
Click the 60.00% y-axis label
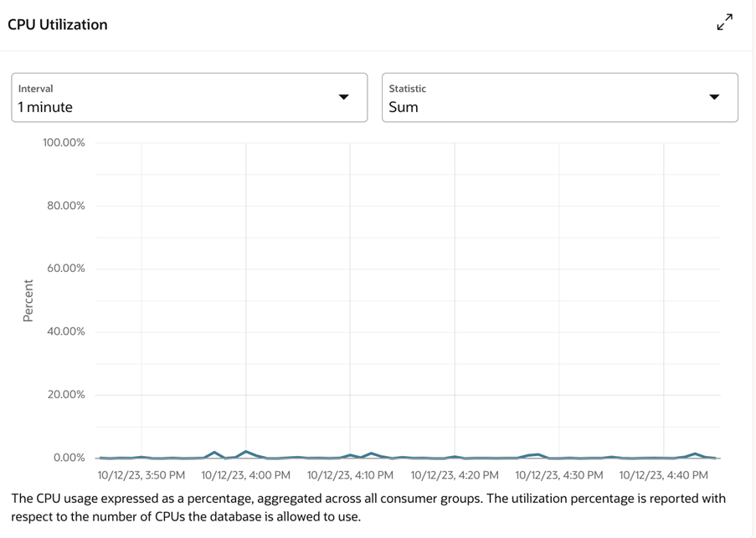[x=66, y=269]
